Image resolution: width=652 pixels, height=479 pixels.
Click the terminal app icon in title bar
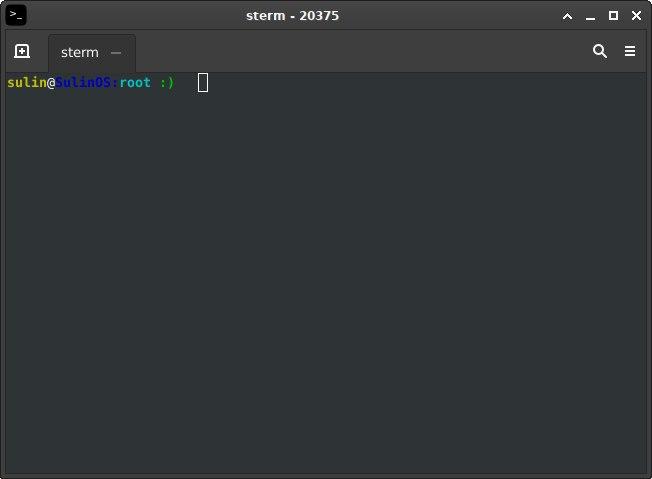16,15
